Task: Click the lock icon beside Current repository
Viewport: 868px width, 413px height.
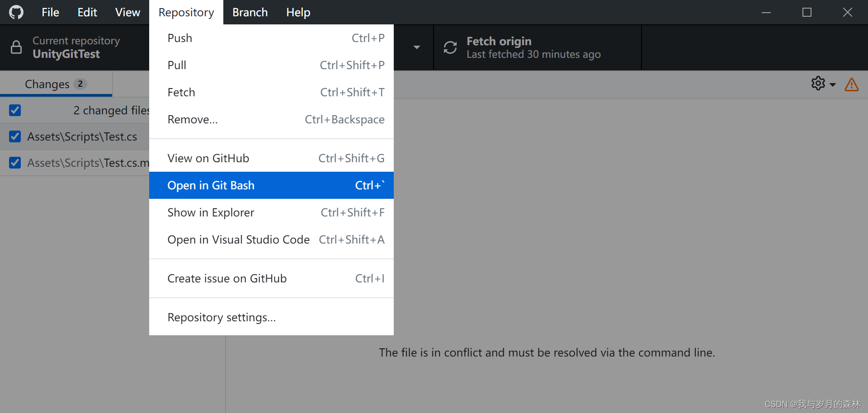Action: point(16,47)
